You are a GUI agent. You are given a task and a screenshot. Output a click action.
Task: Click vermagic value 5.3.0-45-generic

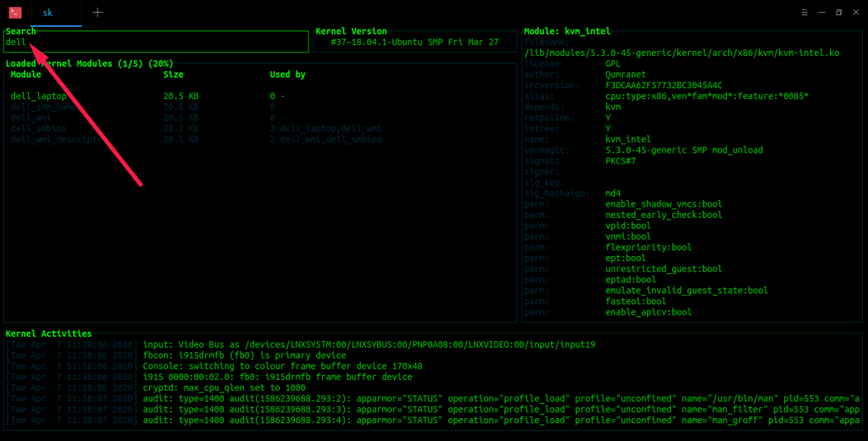[684, 150]
